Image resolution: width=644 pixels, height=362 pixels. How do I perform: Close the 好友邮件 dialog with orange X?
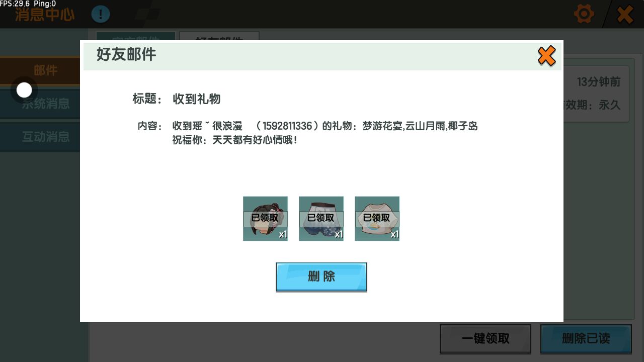(x=546, y=56)
